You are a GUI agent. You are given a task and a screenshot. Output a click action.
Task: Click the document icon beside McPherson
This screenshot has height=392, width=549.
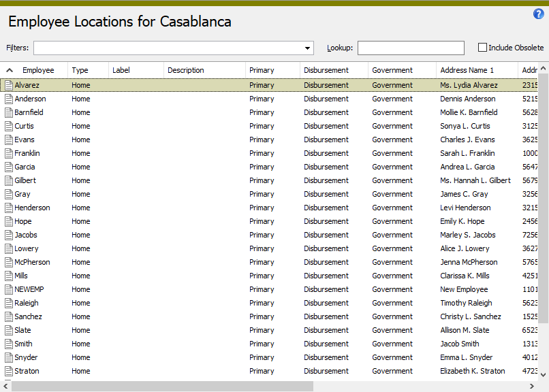point(9,262)
